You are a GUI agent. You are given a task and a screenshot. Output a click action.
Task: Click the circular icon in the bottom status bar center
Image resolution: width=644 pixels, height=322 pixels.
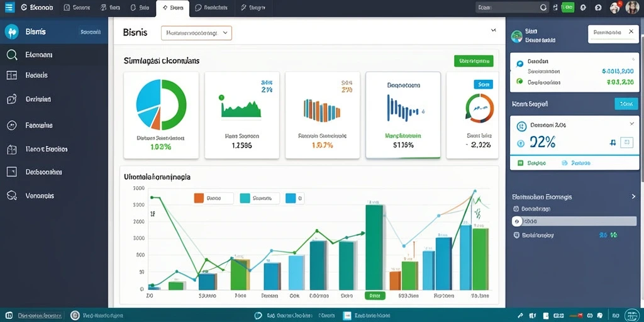coord(258,316)
